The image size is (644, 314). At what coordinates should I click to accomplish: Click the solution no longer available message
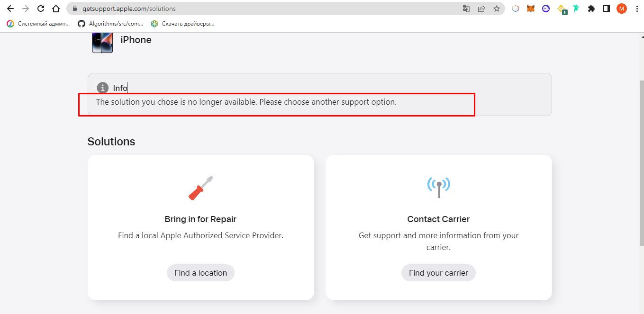[246, 102]
